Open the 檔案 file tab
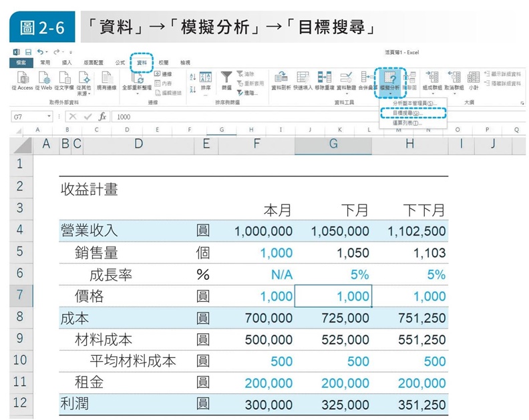529x420 pixels. coord(21,62)
